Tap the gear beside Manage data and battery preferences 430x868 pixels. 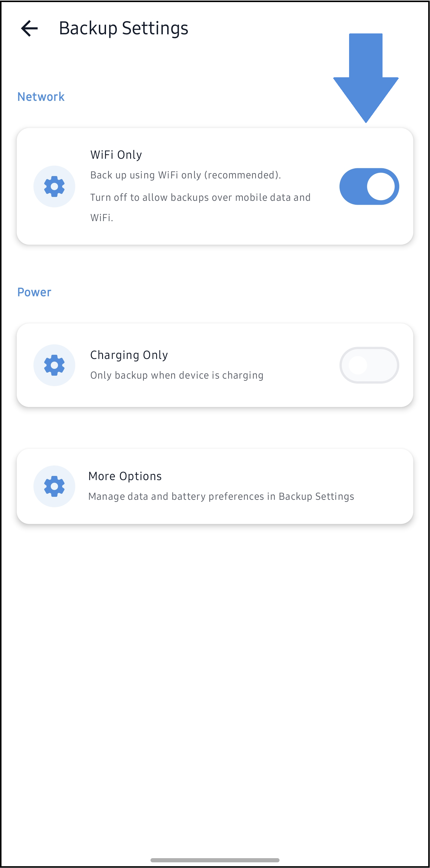pyautogui.click(x=54, y=486)
